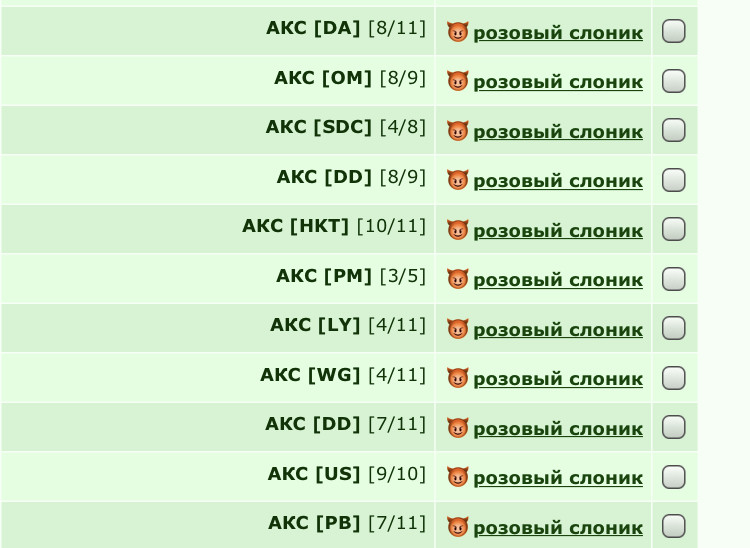Click devil icon in AKC [US] row
The image size is (750, 548).
[457, 477]
